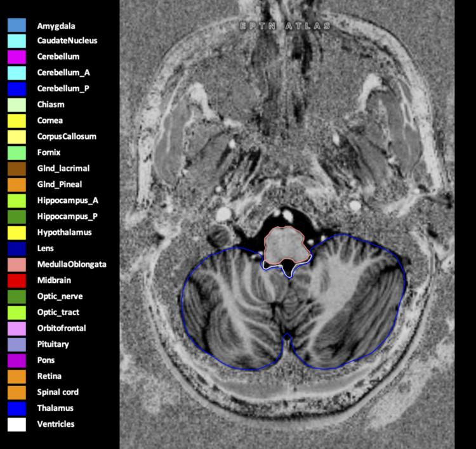
Task: Select the 'CaudateNucleus' label text
Action: coord(67,41)
